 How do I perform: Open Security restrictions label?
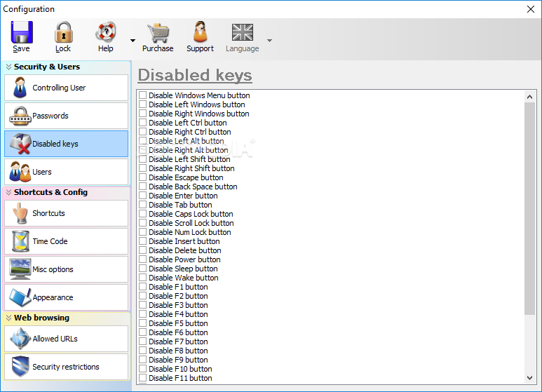click(x=66, y=367)
